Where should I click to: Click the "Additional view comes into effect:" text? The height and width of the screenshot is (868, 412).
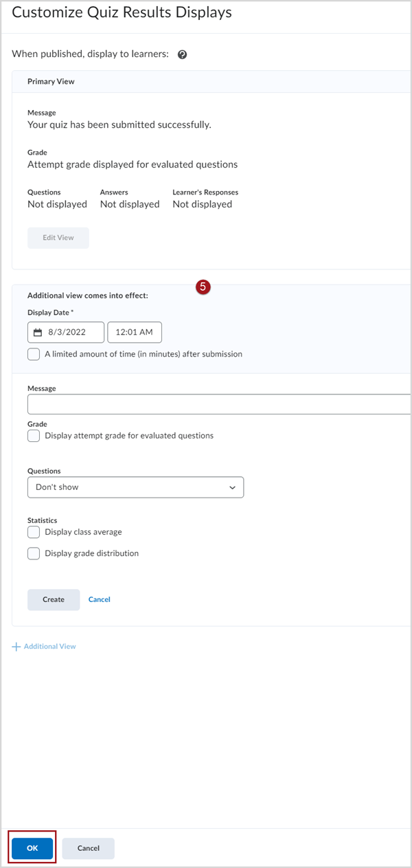[88, 296]
